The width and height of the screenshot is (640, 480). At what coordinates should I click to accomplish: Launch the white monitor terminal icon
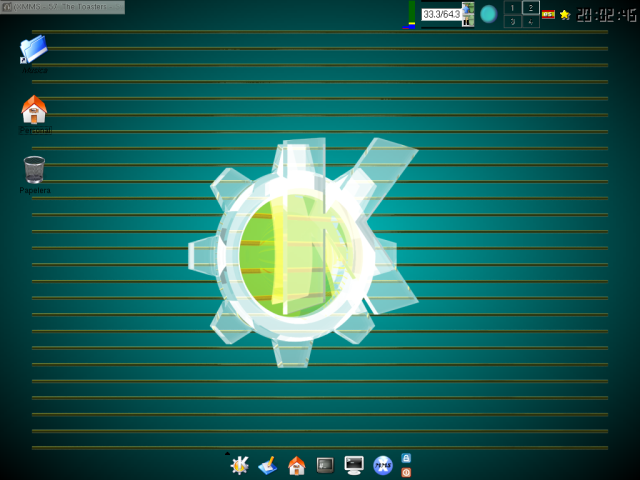pyautogui.click(x=354, y=465)
